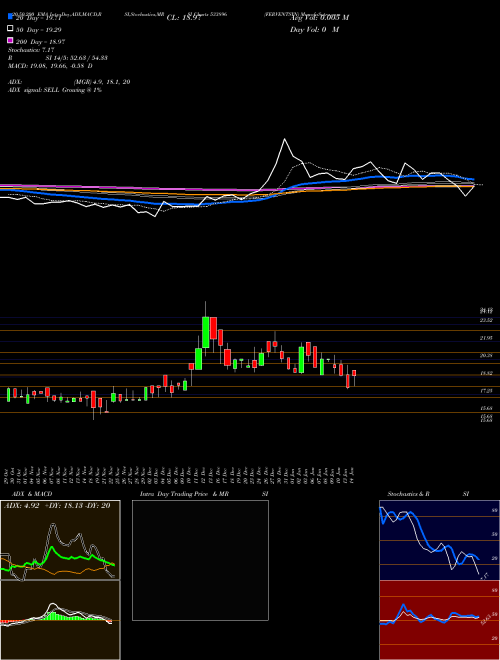Open the MACD histogram mini chart

click(x=60, y=620)
